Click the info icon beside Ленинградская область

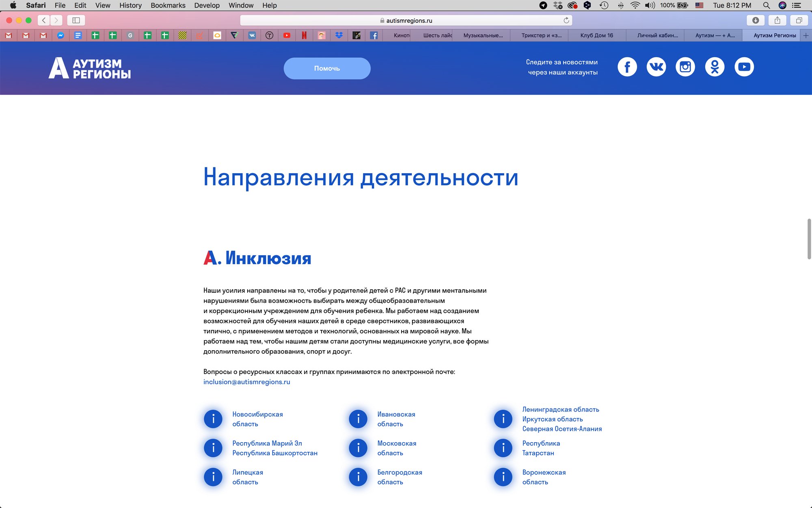click(503, 419)
